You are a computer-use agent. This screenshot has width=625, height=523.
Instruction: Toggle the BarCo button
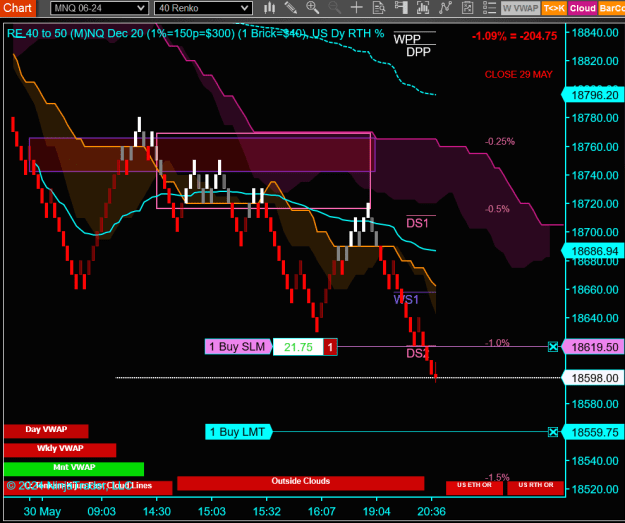[611, 8]
